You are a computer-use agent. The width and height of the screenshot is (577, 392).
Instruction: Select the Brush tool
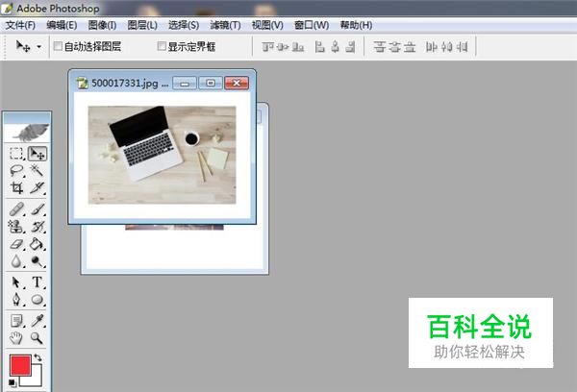pos(37,209)
